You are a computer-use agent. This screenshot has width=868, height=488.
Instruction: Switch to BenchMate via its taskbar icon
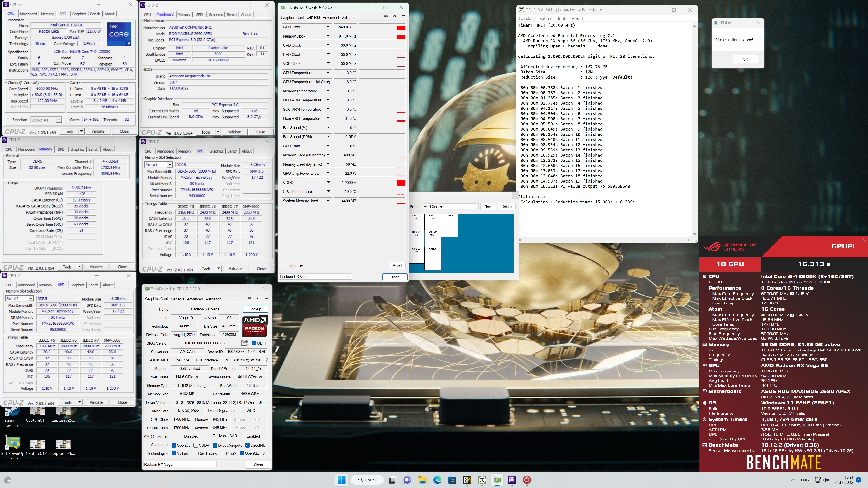tap(467, 480)
